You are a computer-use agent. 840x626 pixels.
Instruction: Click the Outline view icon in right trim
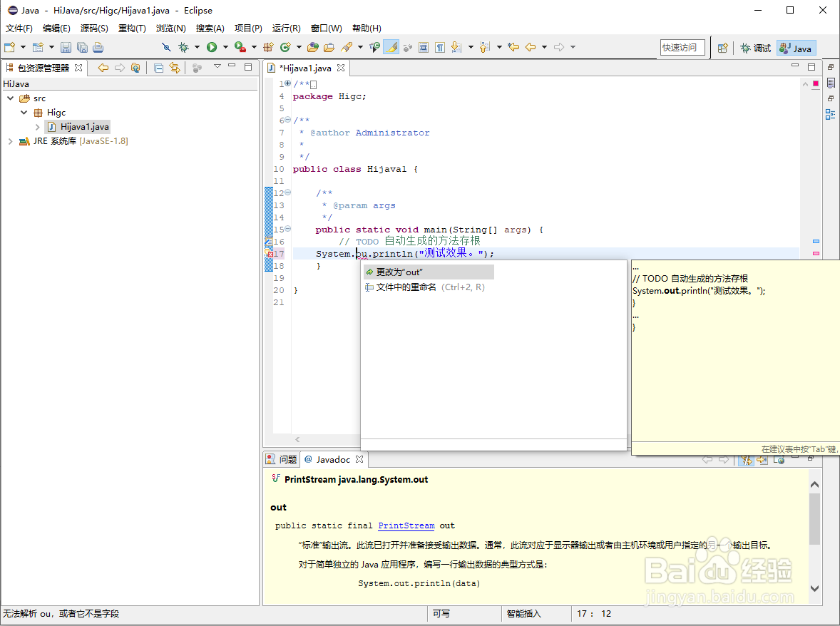(830, 114)
